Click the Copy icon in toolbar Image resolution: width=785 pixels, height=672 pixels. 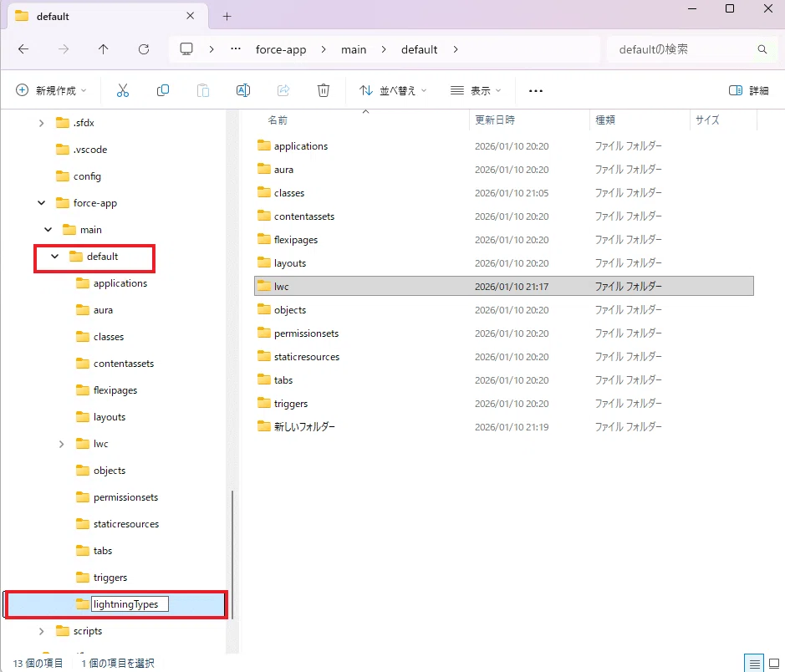tap(163, 90)
